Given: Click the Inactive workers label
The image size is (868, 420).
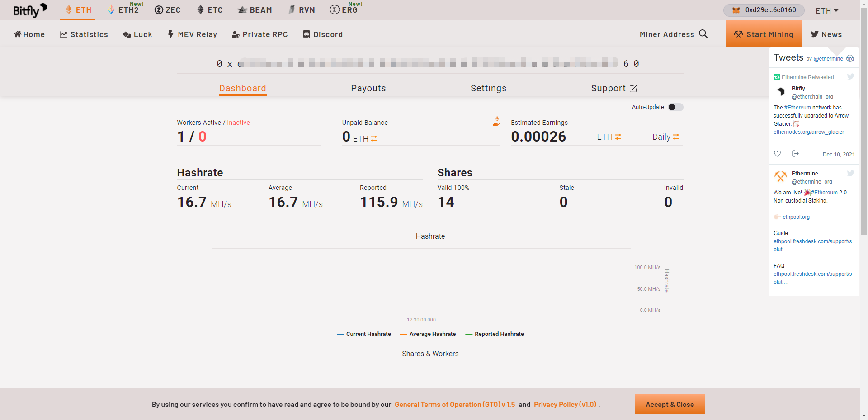Looking at the screenshot, I should [238, 123].
